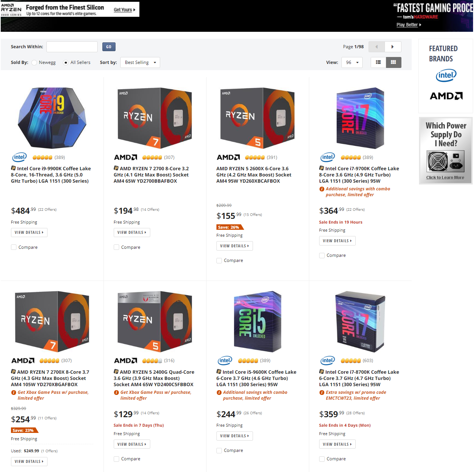Check Compare for Intel Core i9-9900K
The height and width of the screenshot is (472, 476).
(x=14, y=247)
